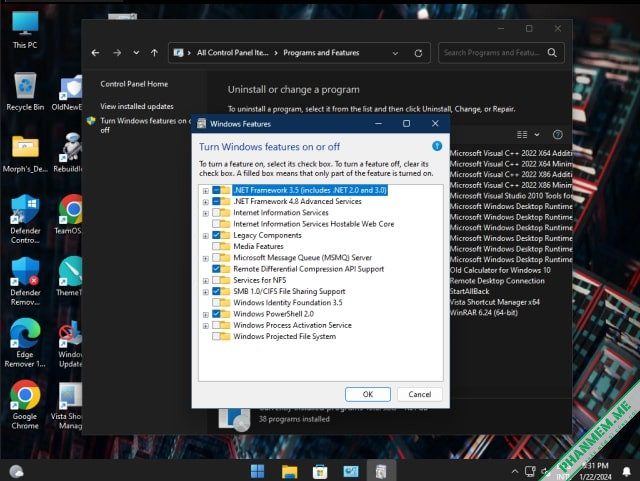Toggle .NET Framework 3.5 checkbox

coord(216,190)
